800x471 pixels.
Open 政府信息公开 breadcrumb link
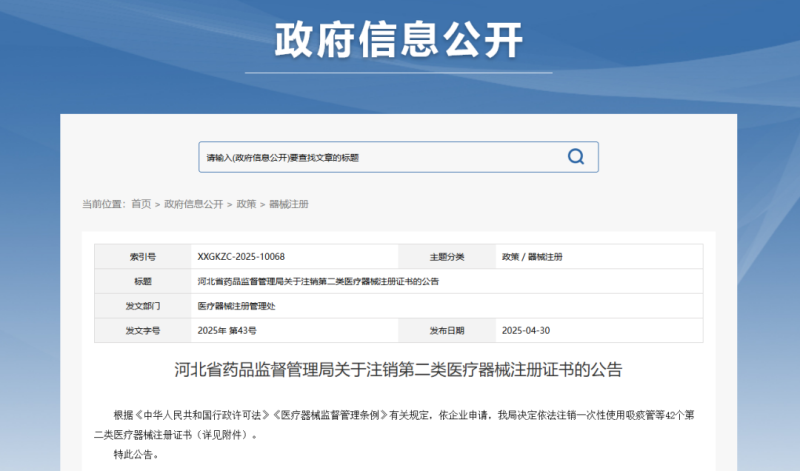[193, 204]
